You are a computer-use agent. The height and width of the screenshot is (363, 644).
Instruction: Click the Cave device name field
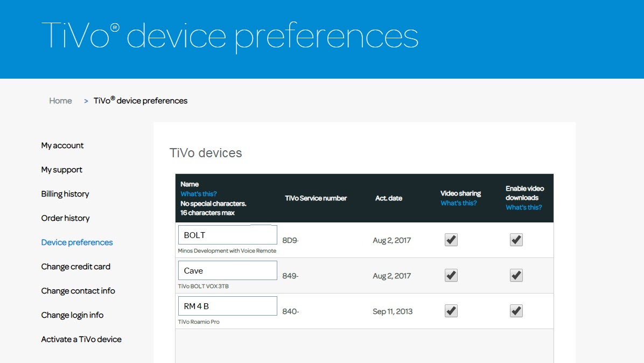pyautogui.click(x=228, y=270)
